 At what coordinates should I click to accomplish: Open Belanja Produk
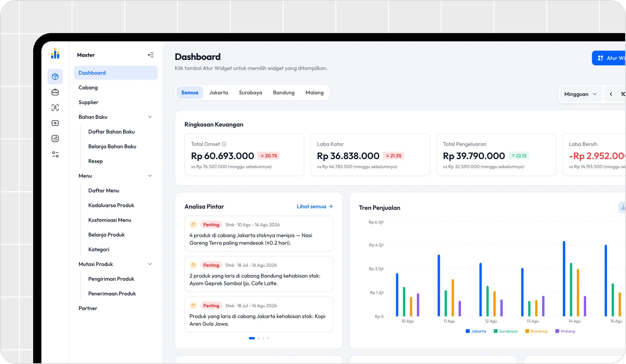pos(106,235)
